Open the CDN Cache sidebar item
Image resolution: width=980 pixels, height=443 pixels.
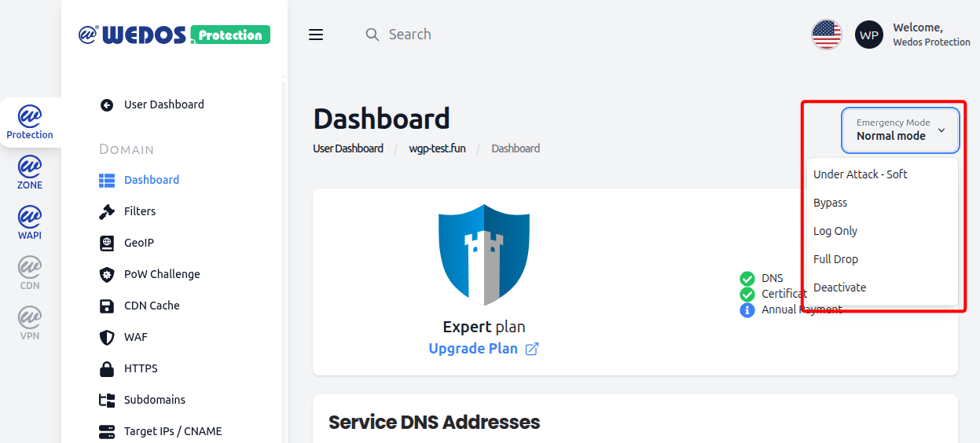[152, 306]
